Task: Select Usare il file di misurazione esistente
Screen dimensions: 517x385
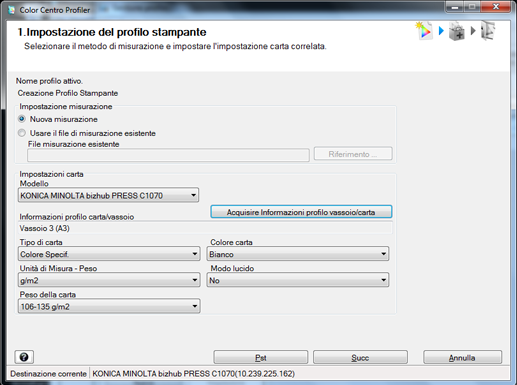Action: (22, 133)
